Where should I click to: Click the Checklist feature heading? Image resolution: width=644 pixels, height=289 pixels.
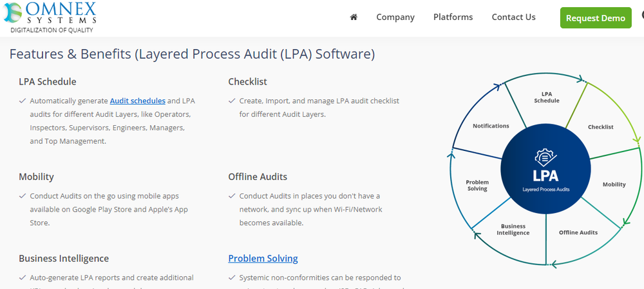247,82
